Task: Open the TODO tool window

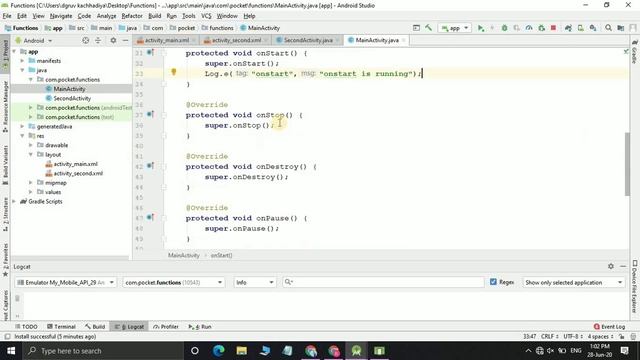Action: (26, 327)
